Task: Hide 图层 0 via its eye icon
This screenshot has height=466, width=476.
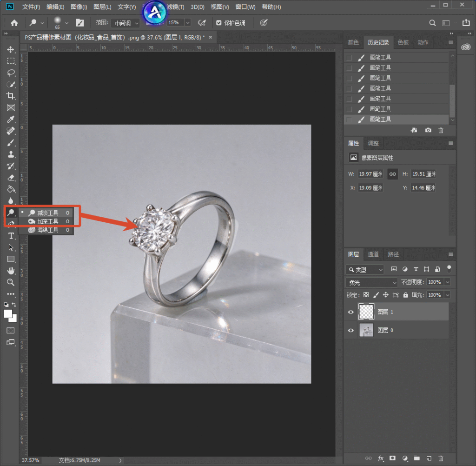Action: coord(350,331)
